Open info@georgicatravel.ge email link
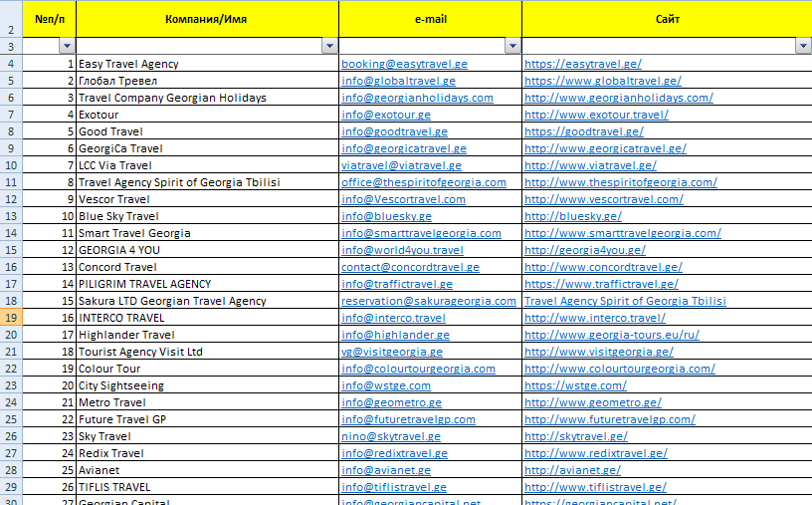This screenshot has height=505, width=812. [404, 148]
